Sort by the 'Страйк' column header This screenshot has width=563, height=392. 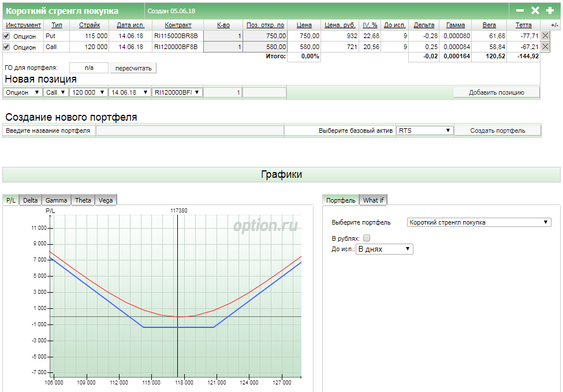pyautogui.click(x=90, y=25)
